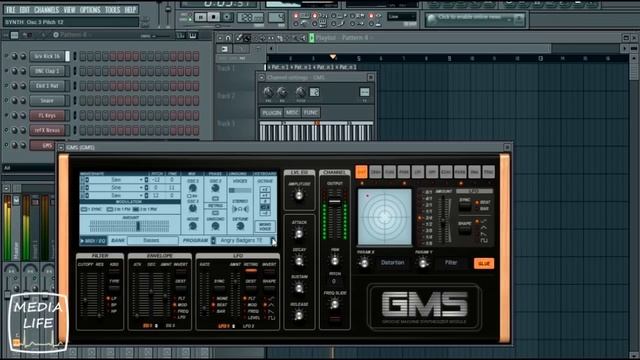Screen dimensions: 640x360
Task: Click the XY pad target display
Action: coord(384,217)
